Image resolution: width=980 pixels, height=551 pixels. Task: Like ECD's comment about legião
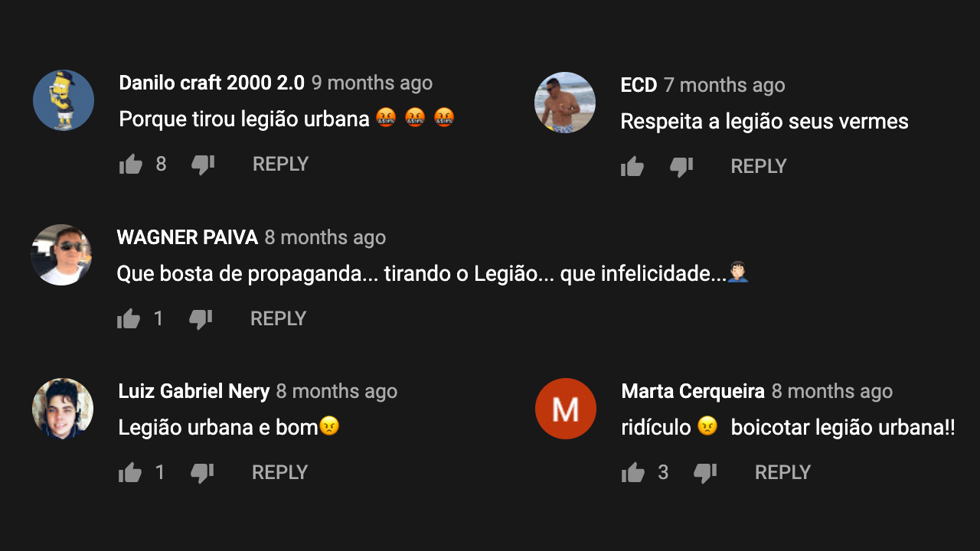pyautogui.click(x=632, y=167)
